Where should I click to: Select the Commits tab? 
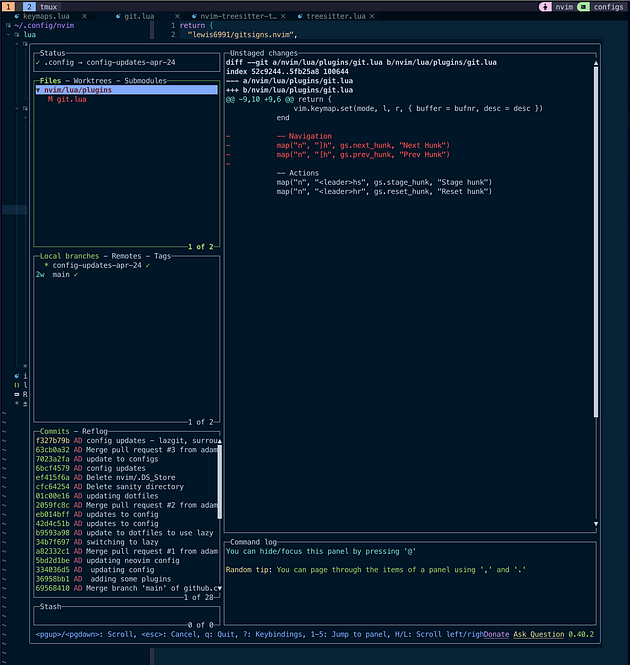54,431
